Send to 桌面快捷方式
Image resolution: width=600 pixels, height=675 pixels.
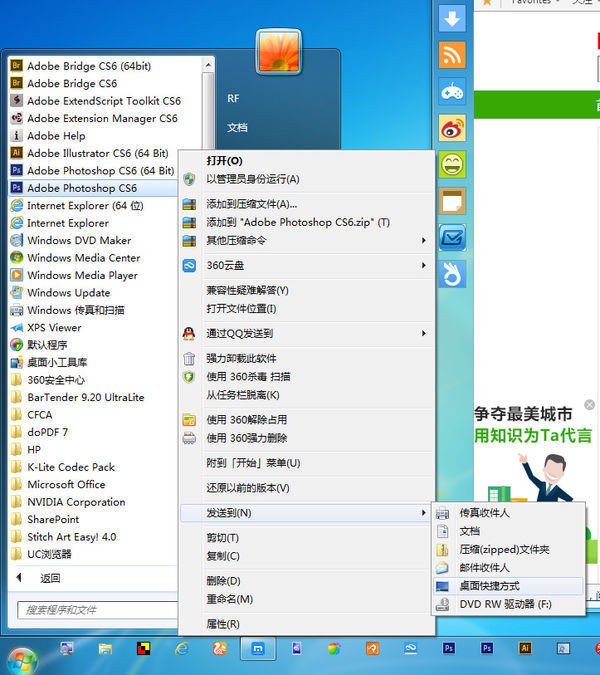(508, 586)
